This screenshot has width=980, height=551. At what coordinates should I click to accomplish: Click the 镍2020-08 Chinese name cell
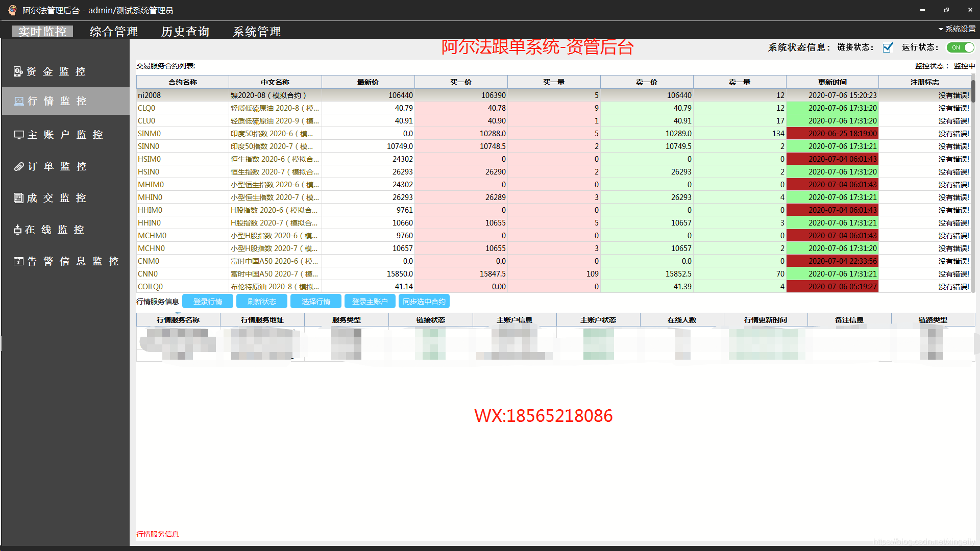275,95
